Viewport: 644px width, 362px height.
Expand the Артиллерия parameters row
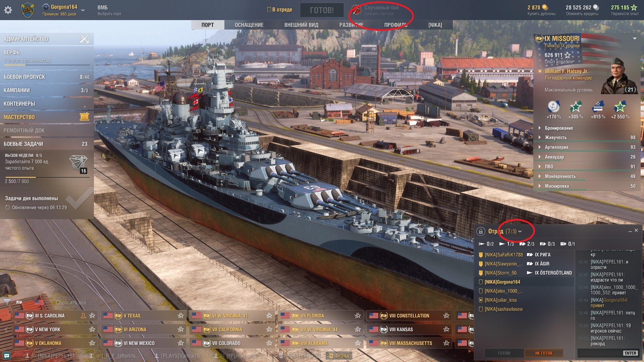587,147
